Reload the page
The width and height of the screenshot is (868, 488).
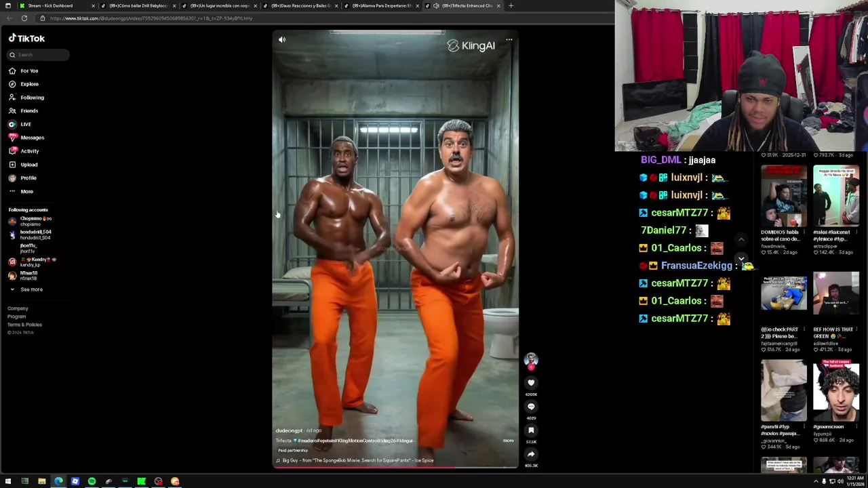24,18
